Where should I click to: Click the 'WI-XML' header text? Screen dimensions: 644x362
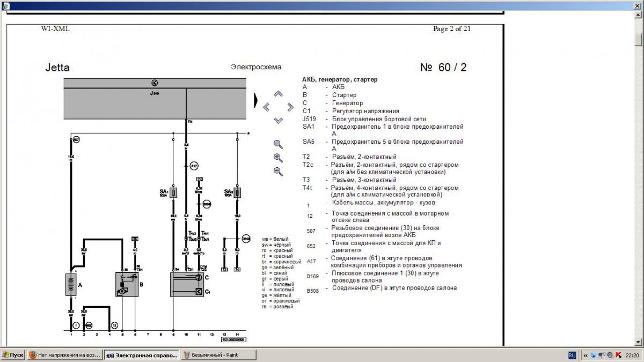(55, 29)
